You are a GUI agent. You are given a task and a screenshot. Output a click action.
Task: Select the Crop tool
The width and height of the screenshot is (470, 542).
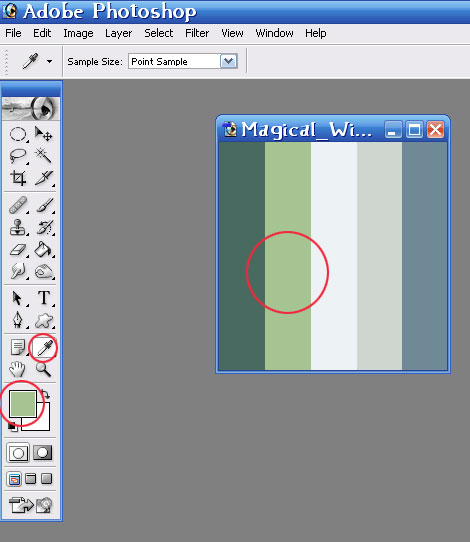click(x=18, y=178)
